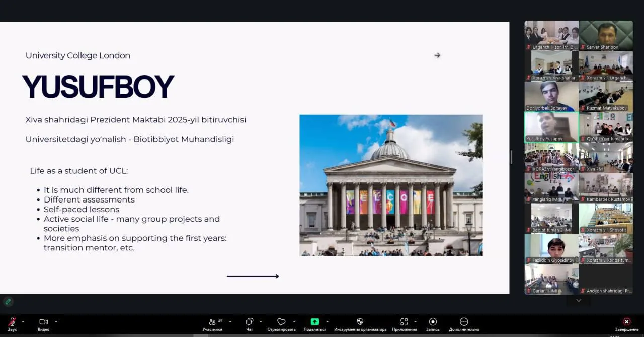Select Sarvar Sharipov's video thumbnail
Image resolution: width=644 pixels, height=337 pixels.
[x=606, y=35]
